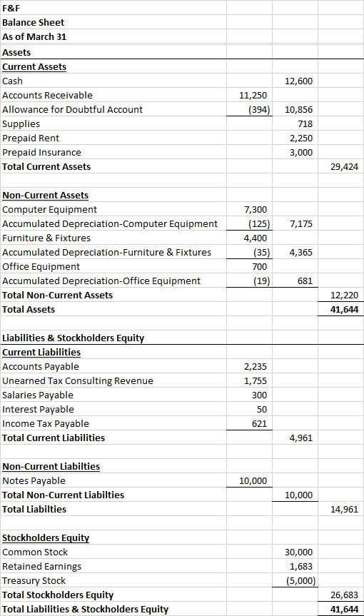Image resolution: width=364 pixels, height=616 pixels.
Task: Select net receivables value 10,856
Action: pos(298,110)
